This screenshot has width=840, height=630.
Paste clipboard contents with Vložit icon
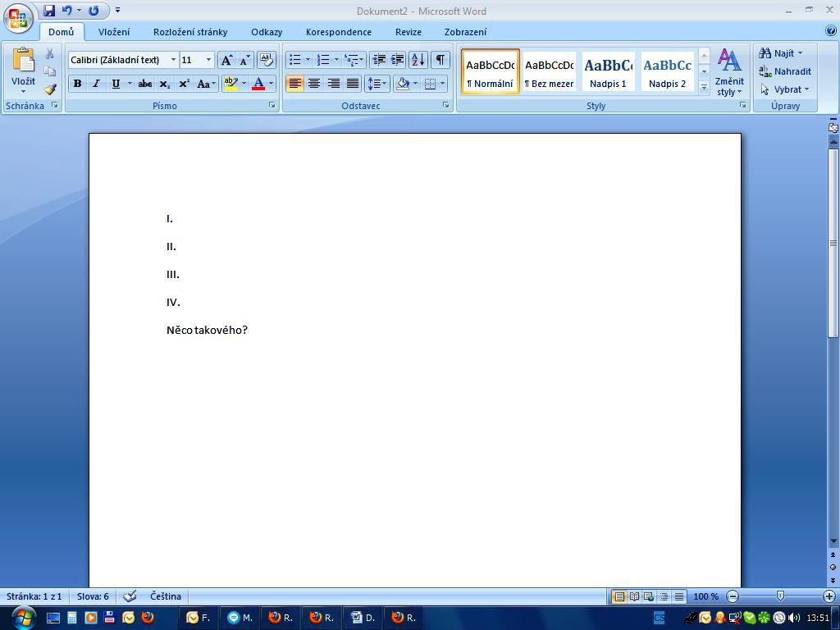click(x=23, y=60)
